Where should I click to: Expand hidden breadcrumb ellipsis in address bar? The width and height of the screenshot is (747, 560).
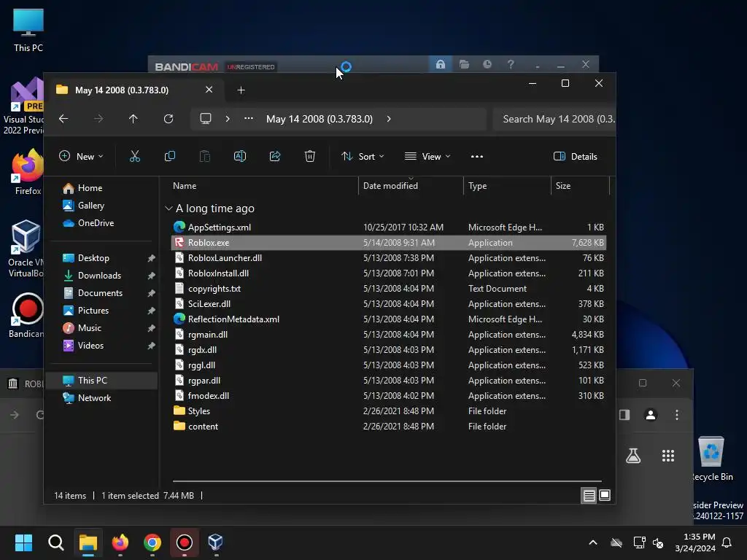[249, 119]
